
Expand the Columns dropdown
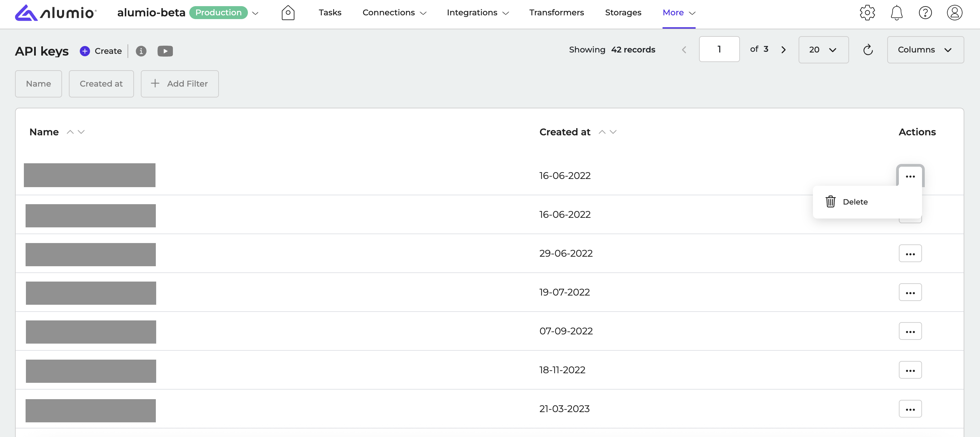pyautogui.click(x=925, y=50)
